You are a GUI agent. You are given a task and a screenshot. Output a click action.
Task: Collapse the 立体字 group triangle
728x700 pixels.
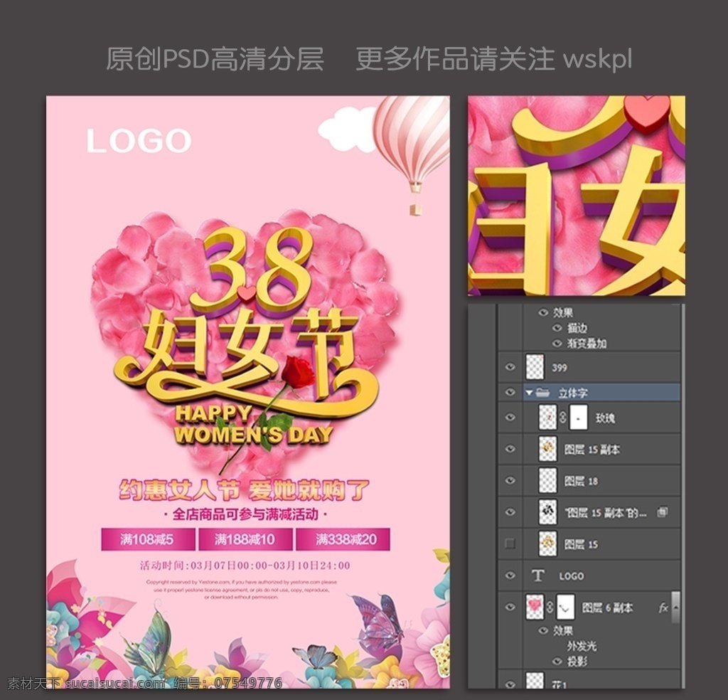point(529,393)
